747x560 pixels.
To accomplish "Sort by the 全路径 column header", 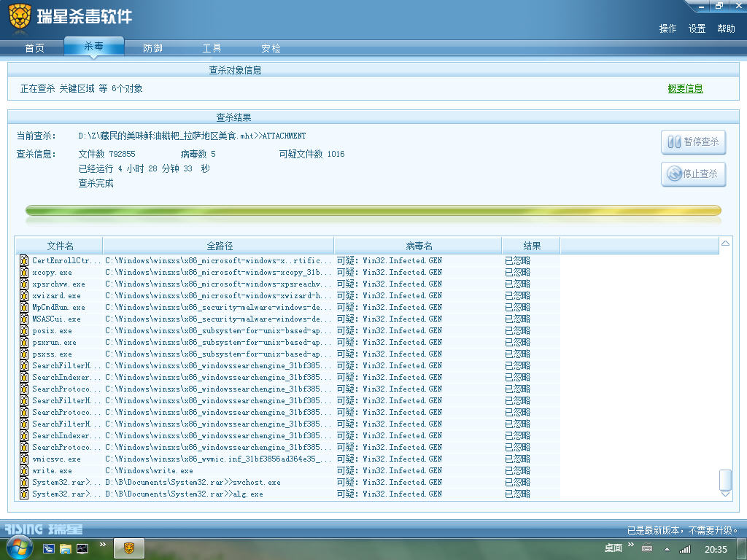I will [x=219, y=246].
